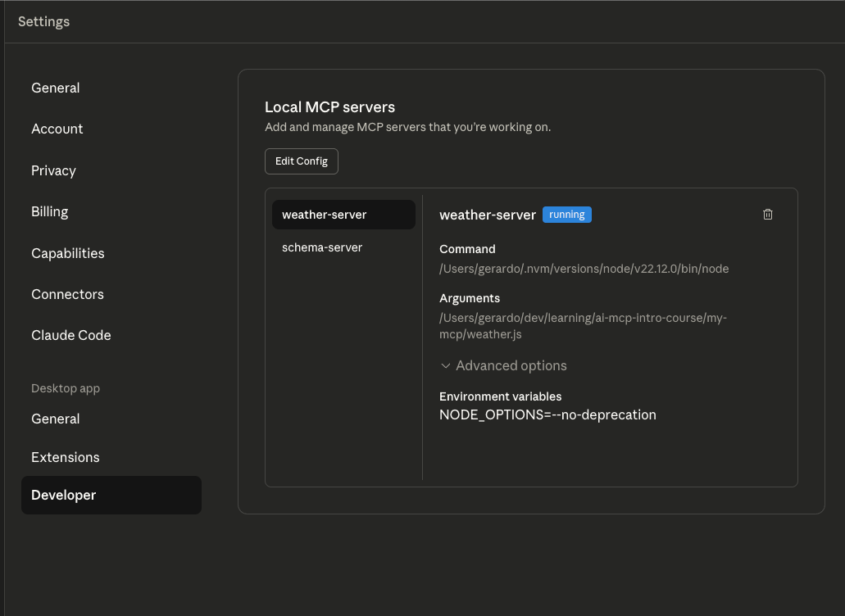This screenshot has width=845, height=616.
Task: Click the NODE_OPTIONS environment variable value
Action: tap(547, 414)
